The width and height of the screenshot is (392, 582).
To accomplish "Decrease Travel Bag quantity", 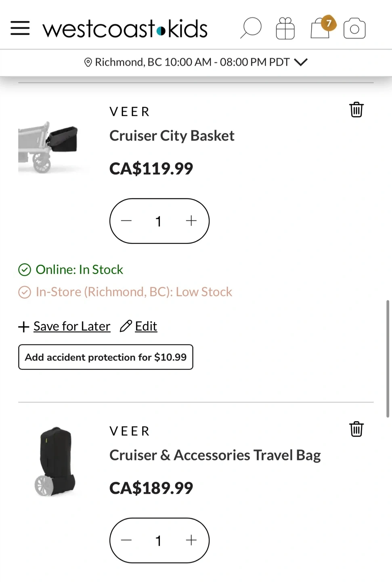I will [x=126, y=540].
